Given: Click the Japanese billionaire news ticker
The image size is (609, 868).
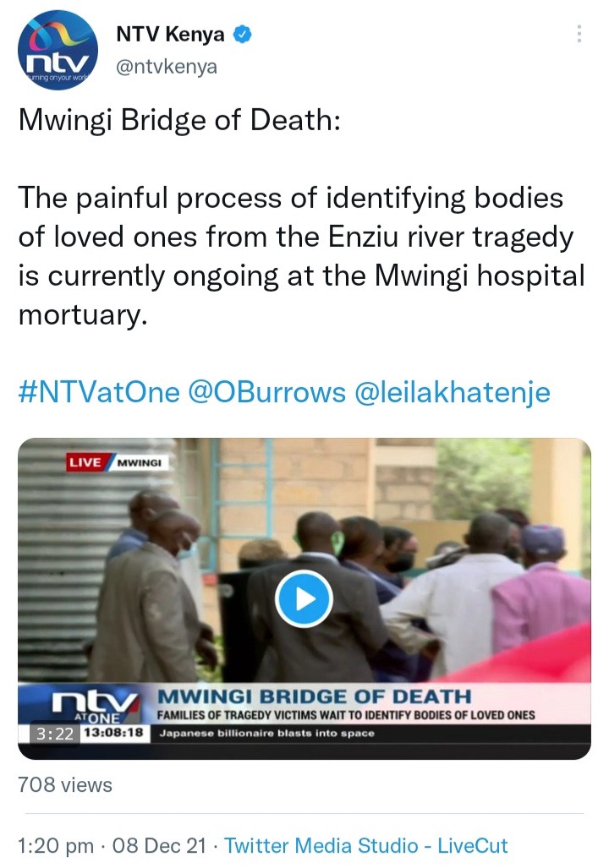Looking at the screenshot, I should (267, 734).
